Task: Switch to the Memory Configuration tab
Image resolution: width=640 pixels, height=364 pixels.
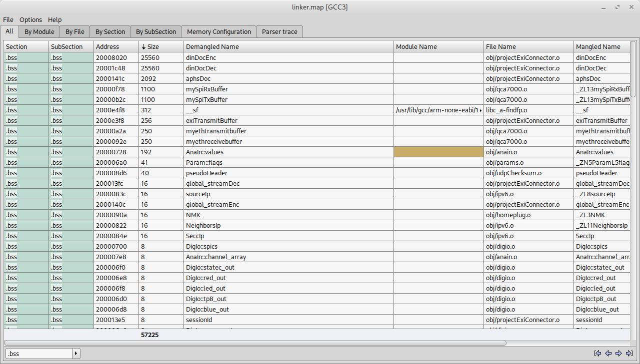Action: (218, 32)
